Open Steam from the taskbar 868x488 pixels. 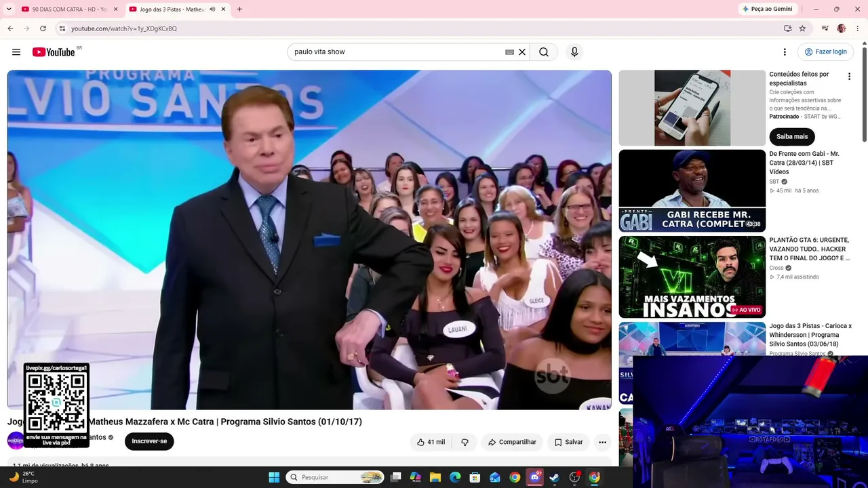click(x=555, y=477)
